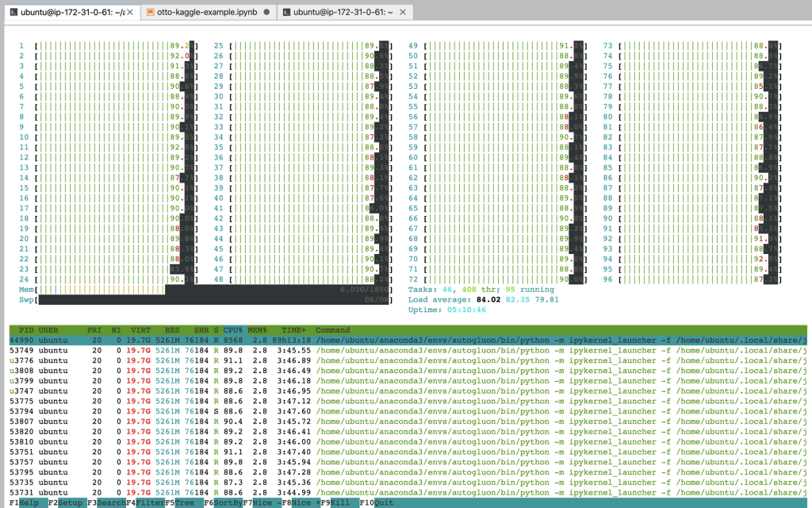812x508 pixels.
Task: Click the Mem usage meter bar
Action: (x=198, y=290)
